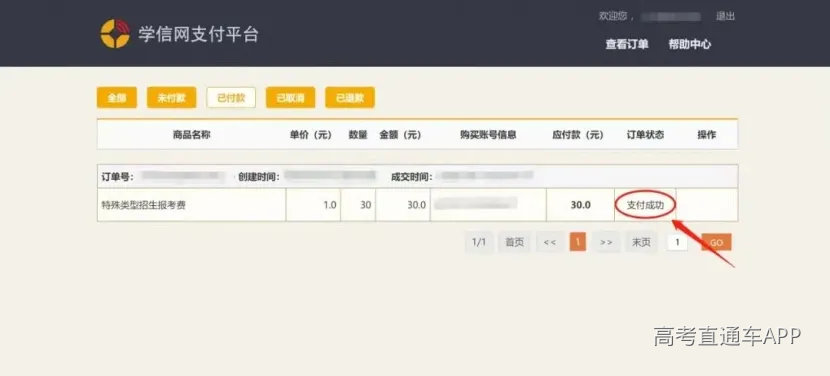This screenshot has width=830, height=376.
Task: Click the 创建时间 label
Action: [258, 177]
